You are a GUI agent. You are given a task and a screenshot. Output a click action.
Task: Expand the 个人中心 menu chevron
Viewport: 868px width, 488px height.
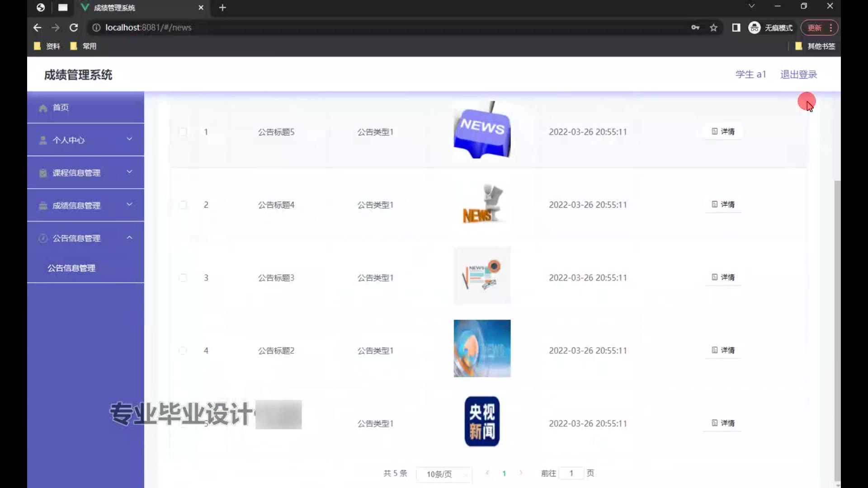tap(129, 139)
